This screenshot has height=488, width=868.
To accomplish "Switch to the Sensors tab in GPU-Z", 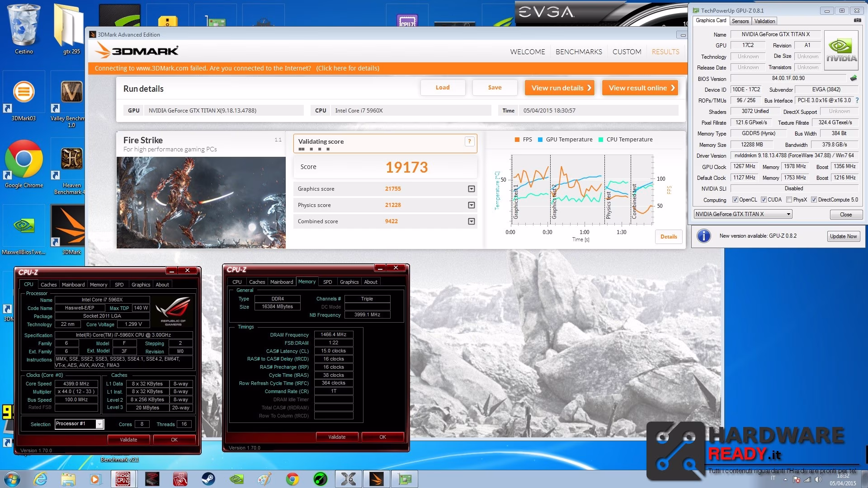I will coord(740,21).
